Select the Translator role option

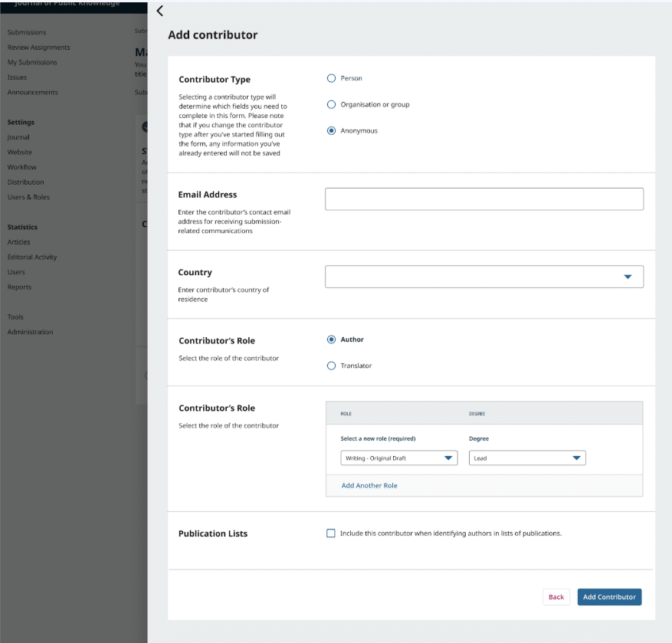coord(331,366)
